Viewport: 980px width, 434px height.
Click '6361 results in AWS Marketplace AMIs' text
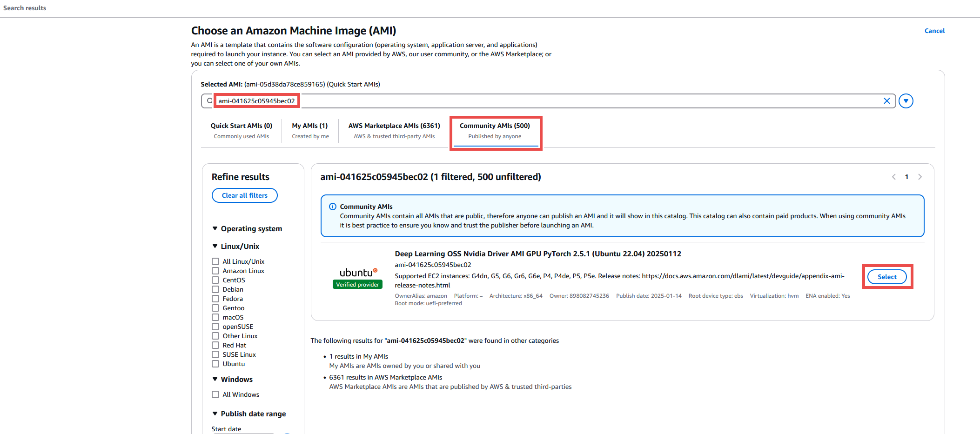385,377
